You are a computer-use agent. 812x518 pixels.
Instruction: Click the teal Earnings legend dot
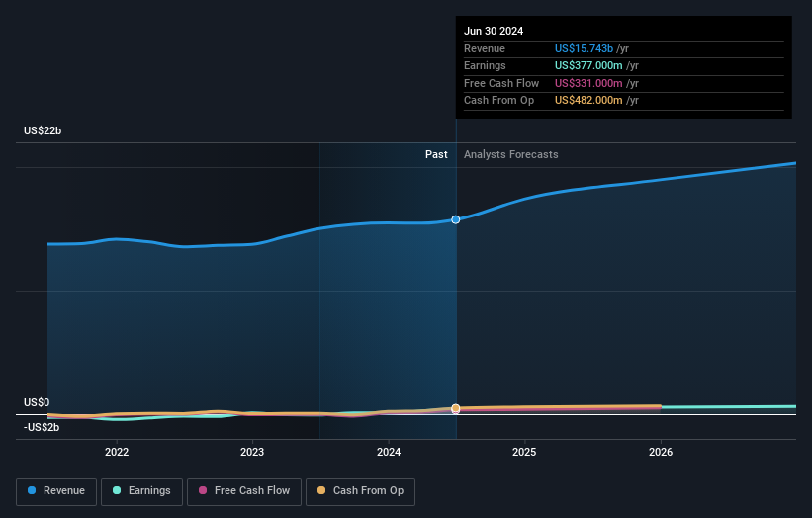(x=117, y=490)
